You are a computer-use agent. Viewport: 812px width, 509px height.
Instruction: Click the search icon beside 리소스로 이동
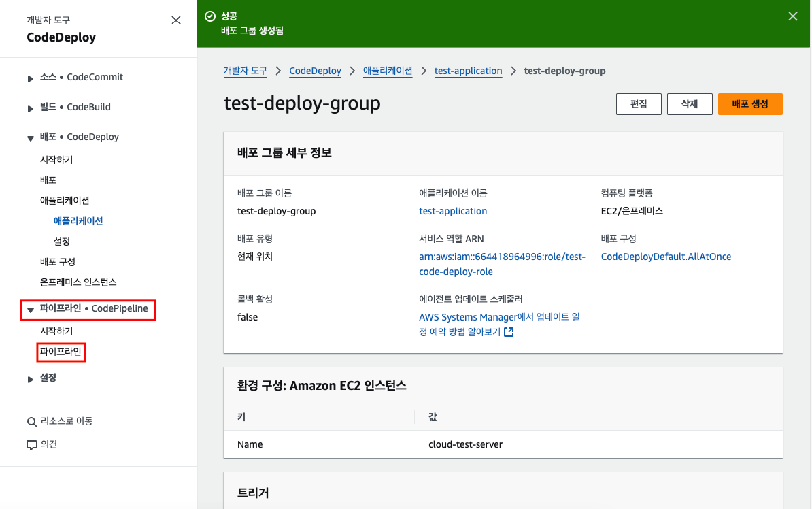[31, 421]
